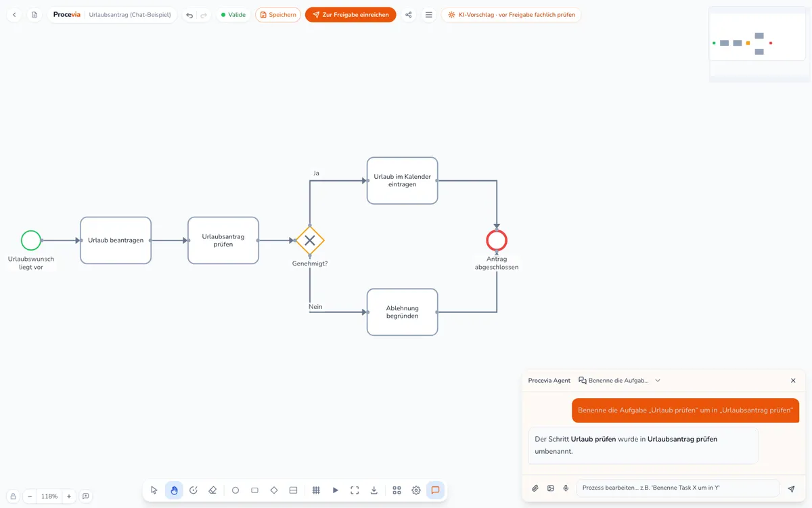Start voice input with microphone
812x508 pixels.
tap(566, 488)
